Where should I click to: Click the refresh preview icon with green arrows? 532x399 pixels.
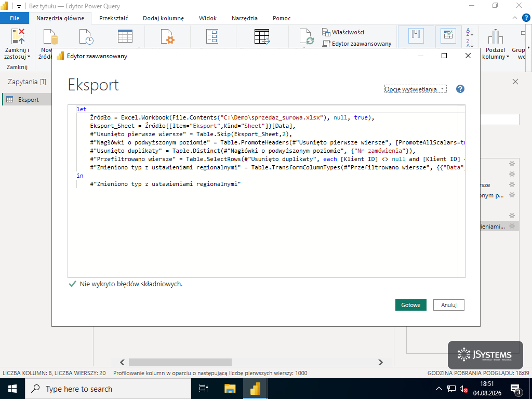pos(307,37)
